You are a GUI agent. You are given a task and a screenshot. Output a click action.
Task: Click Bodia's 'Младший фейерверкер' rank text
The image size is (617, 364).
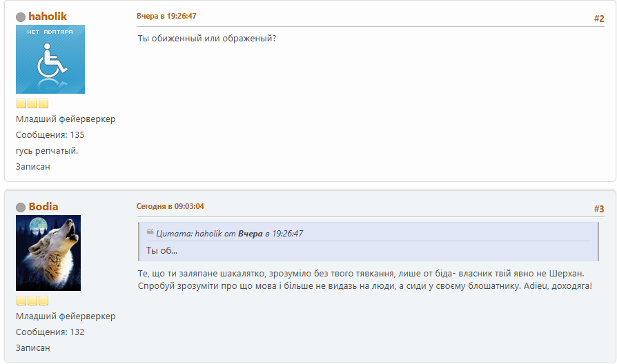[66, 316]
